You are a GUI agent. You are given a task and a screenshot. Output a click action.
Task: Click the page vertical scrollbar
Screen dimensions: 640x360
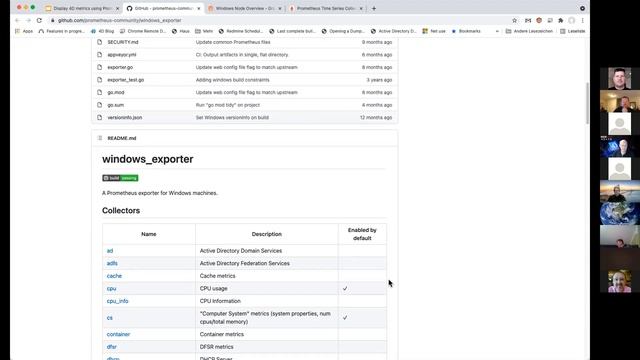(x=587, y=103)
